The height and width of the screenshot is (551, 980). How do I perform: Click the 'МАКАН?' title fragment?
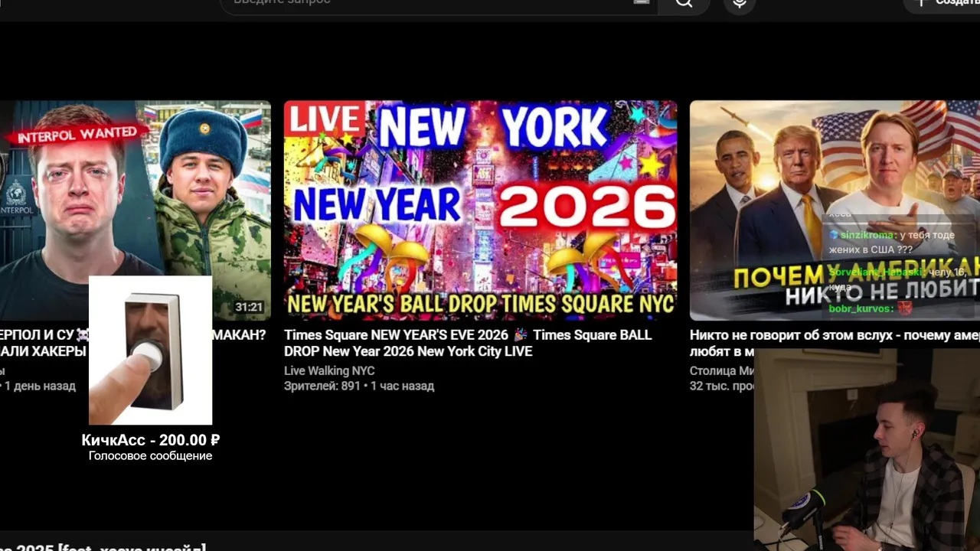point(239,335)
